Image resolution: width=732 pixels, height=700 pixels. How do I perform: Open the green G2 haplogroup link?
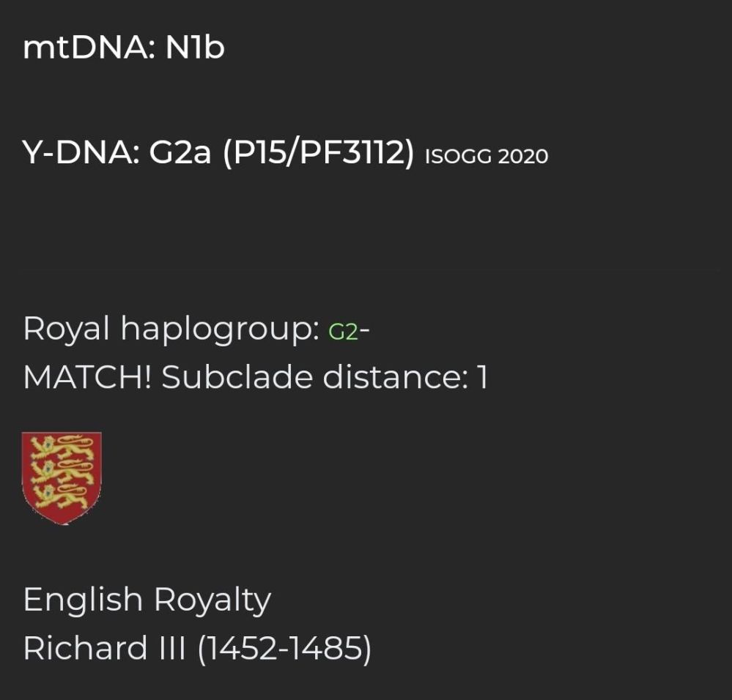point(344,332)
